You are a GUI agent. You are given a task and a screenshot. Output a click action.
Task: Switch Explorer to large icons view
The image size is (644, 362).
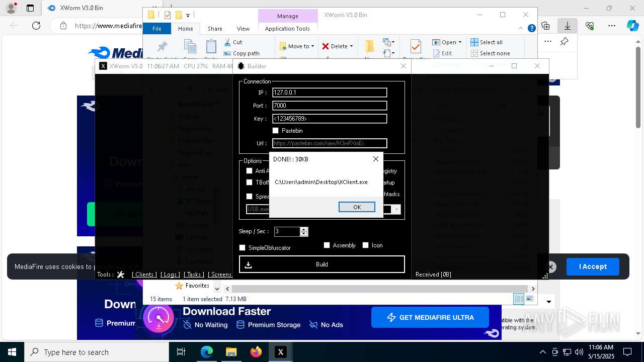coord(529,299)
